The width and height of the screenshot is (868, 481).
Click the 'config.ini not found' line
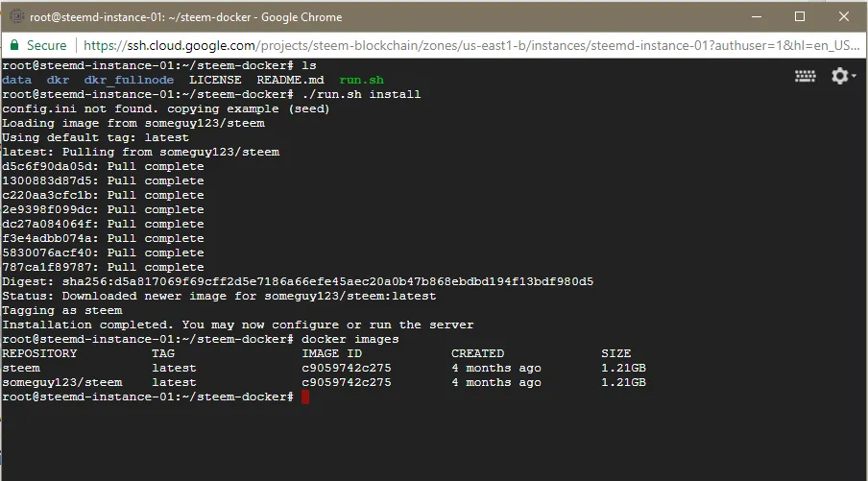coord(165,108)
